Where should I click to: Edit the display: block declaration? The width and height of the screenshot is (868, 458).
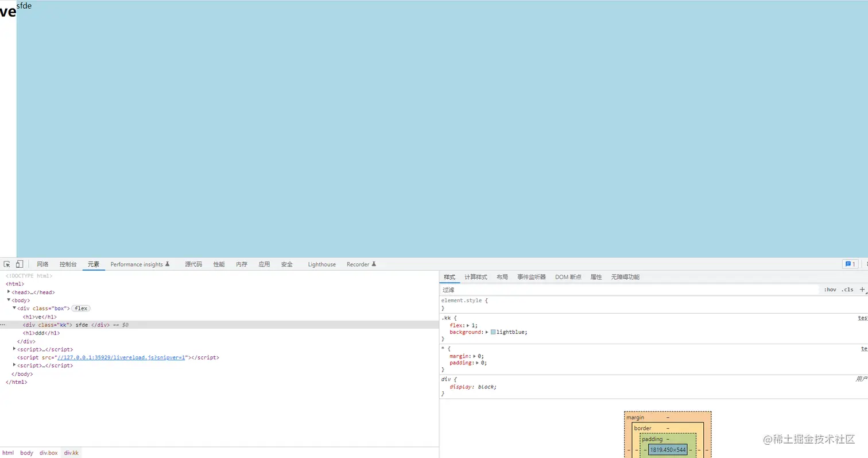pos(473,387)
